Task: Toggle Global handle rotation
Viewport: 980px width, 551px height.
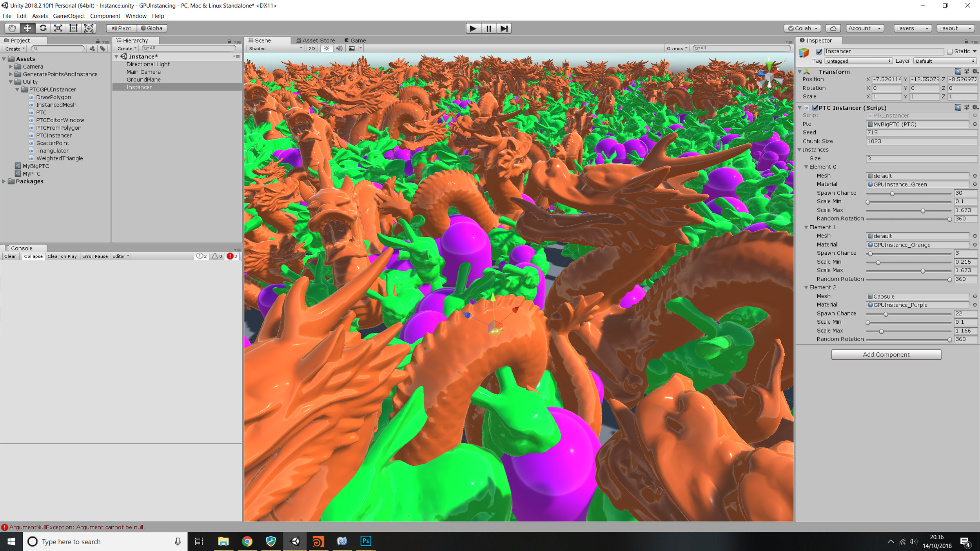Action: coord(152,28)
